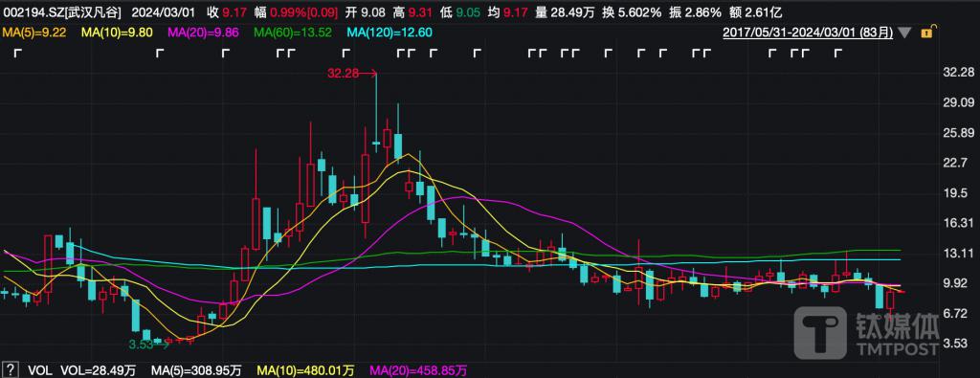Select the MA(120)=12.60 indicator label
The image size is (980, 378).
(390, 33)
